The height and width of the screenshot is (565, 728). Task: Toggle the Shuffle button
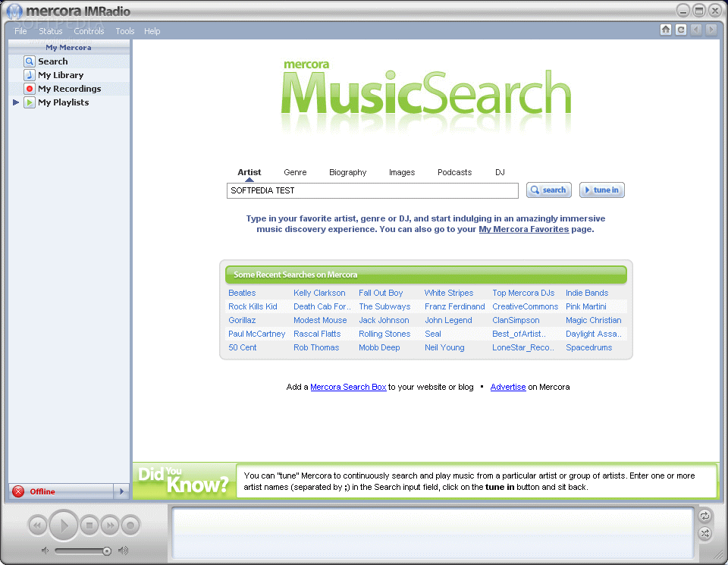coord(704,533)
